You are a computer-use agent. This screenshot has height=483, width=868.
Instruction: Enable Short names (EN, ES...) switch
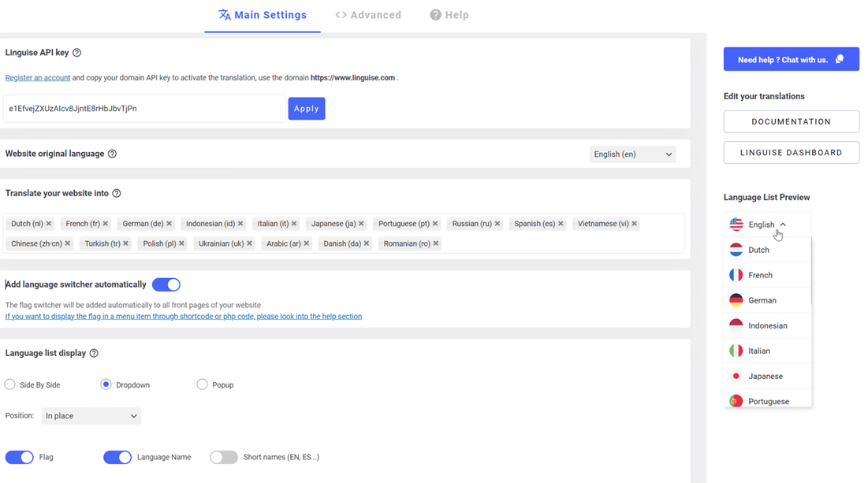[224, 457]
